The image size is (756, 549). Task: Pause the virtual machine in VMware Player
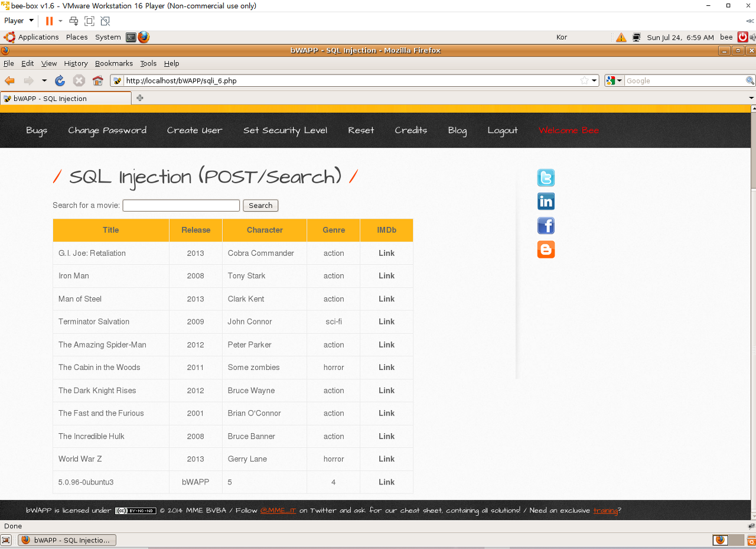49,21
